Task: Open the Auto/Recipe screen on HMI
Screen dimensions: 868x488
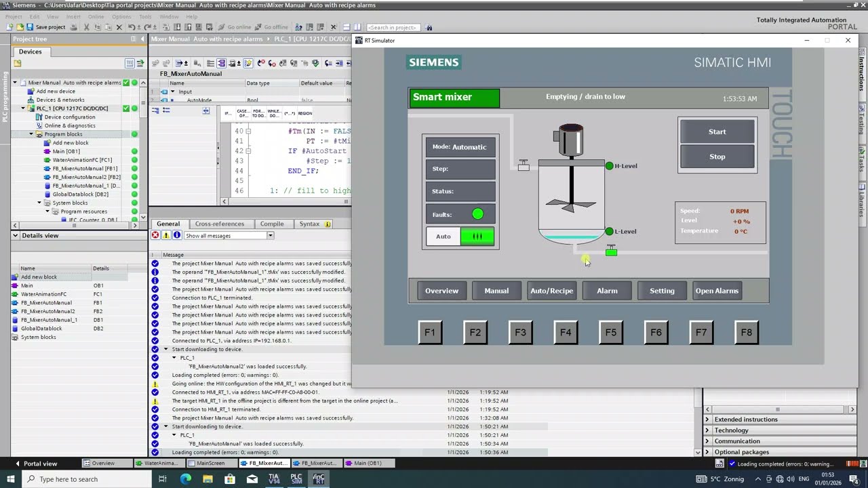Action: [x=551, y=291]
